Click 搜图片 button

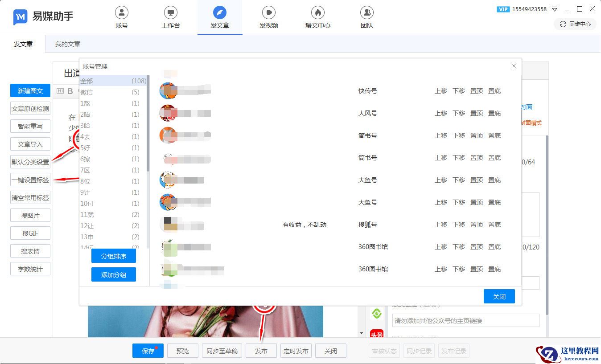(x=30, y=216)
